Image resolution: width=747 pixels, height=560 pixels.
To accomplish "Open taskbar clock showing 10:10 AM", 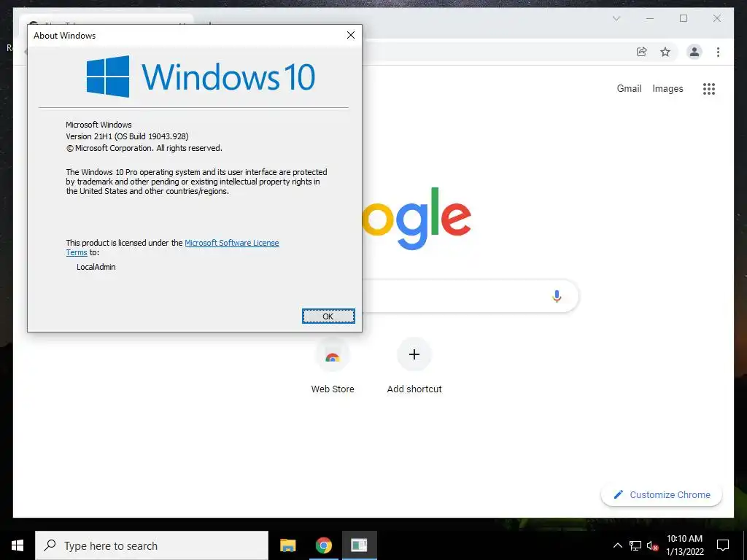I will coord(684,545).
